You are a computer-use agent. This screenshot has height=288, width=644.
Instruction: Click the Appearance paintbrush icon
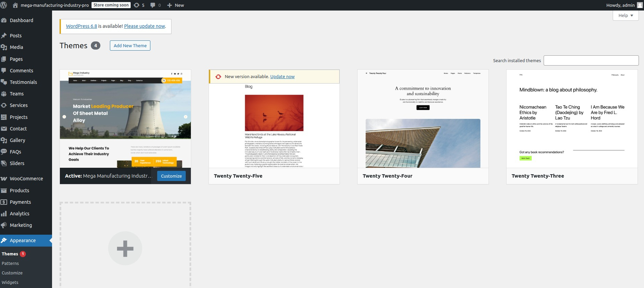tap(4, 240)
